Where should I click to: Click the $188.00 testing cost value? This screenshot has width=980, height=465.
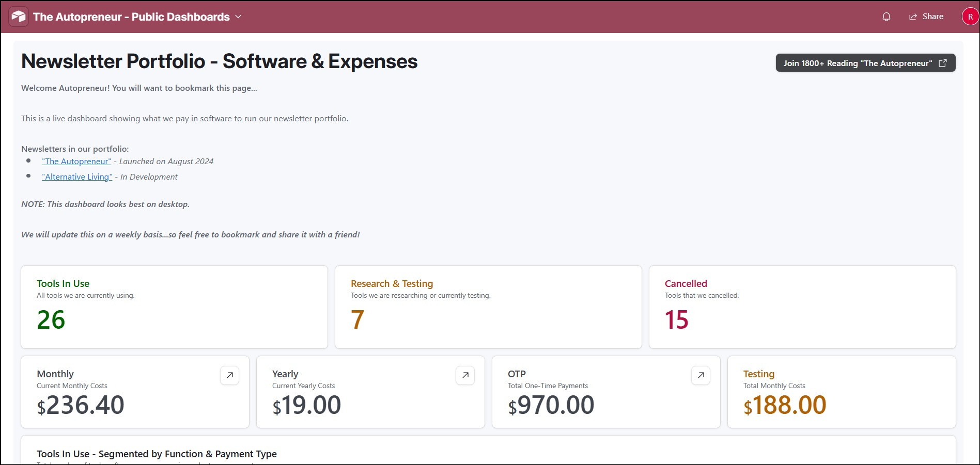[x=785, y=405]
